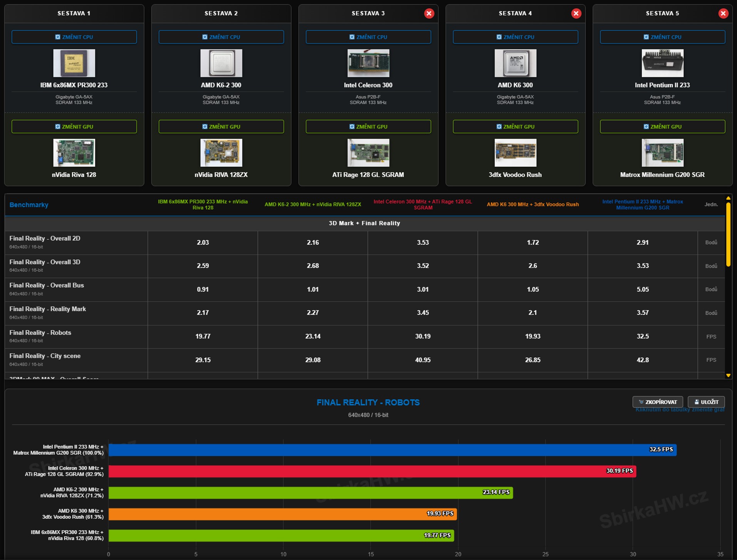Click the blue Pentium II 32.5 FPS bar
Screen dimensions: 737x560
[x=393, y=450]
